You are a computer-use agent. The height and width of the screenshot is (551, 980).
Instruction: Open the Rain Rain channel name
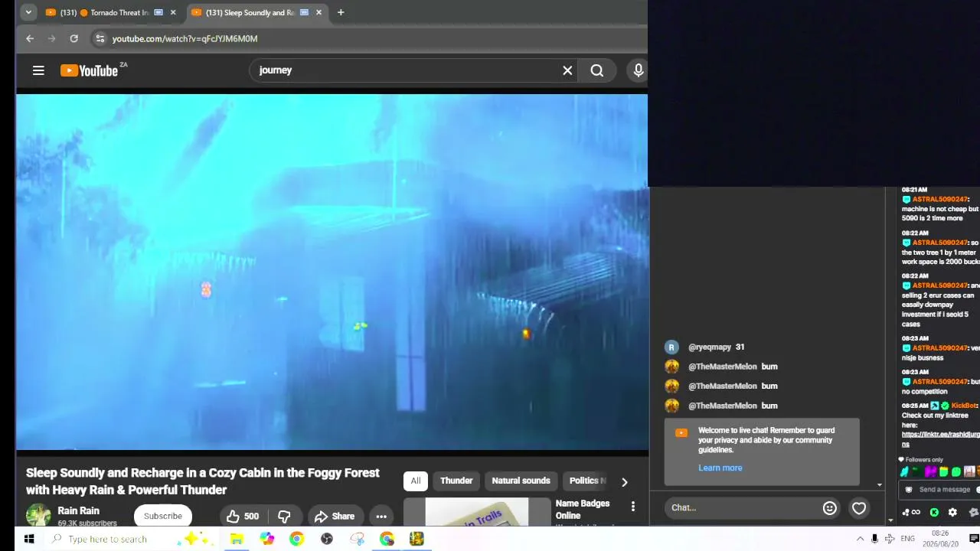click(78, 510)
